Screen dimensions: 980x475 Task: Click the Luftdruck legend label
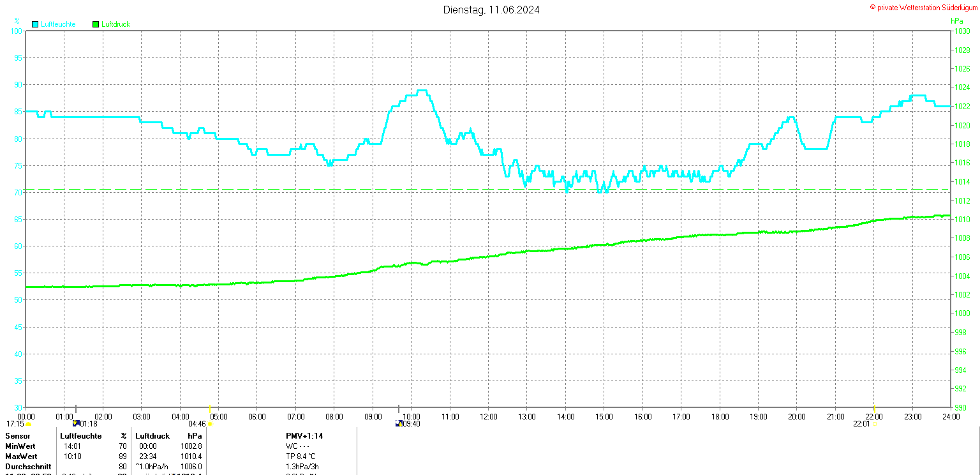[116, 24]
